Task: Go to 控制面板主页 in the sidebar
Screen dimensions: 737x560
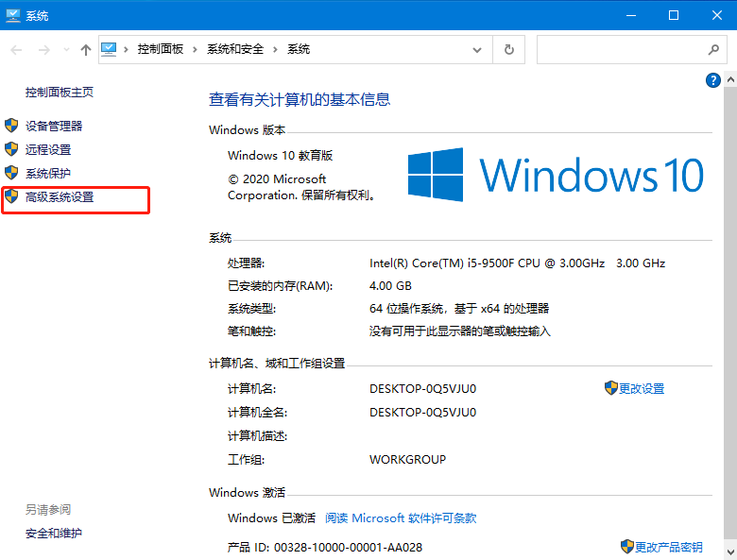Action: point(60,93)
